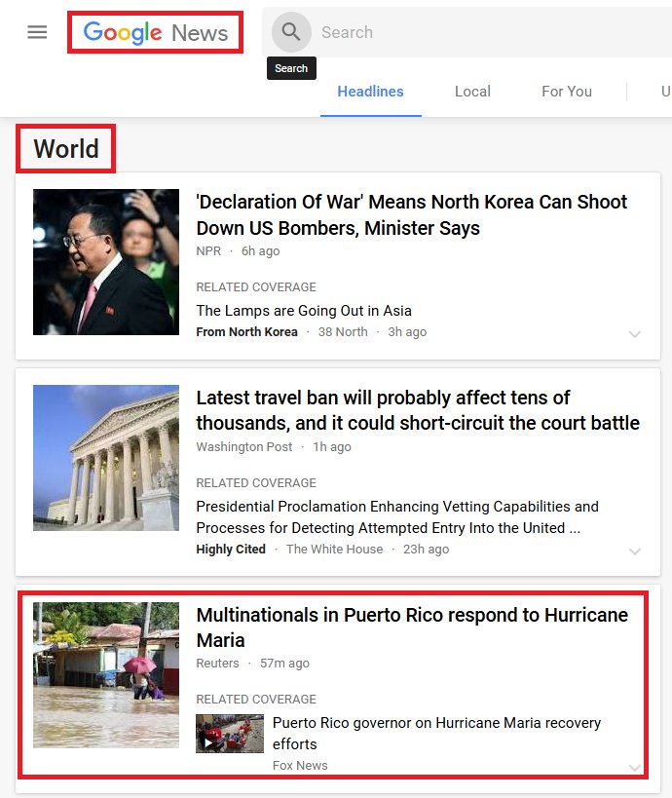This screenshot has width=672, height=798.
Task: Switch to the For You tab
Action: coord(567,91)
